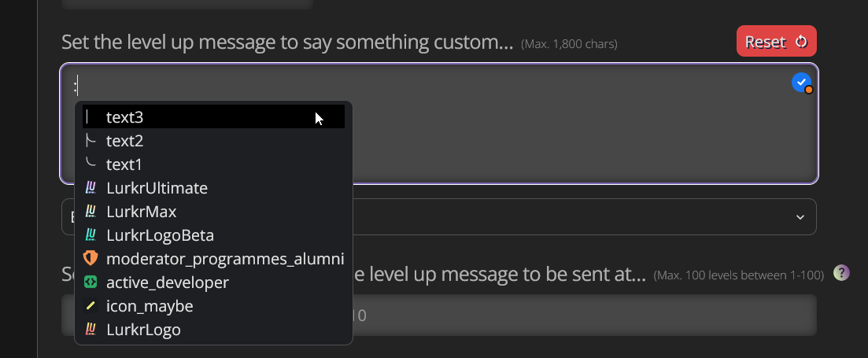868x358 pixels.
Task: Pick the text1 emoji suggestion
Action: pos(124,164)
